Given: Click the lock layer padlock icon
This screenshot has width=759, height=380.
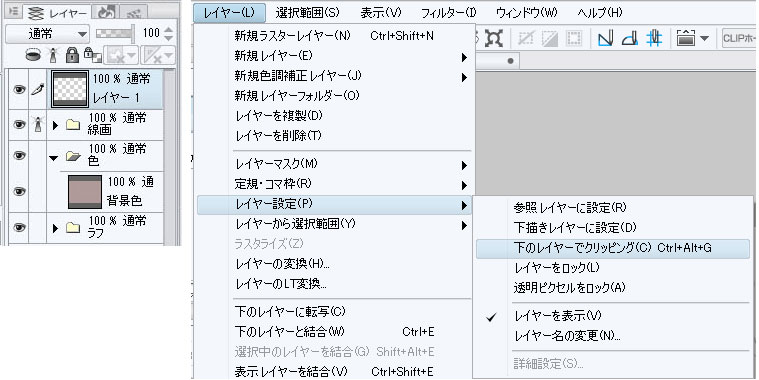Looking at the screenshot, I should [72, 55].
